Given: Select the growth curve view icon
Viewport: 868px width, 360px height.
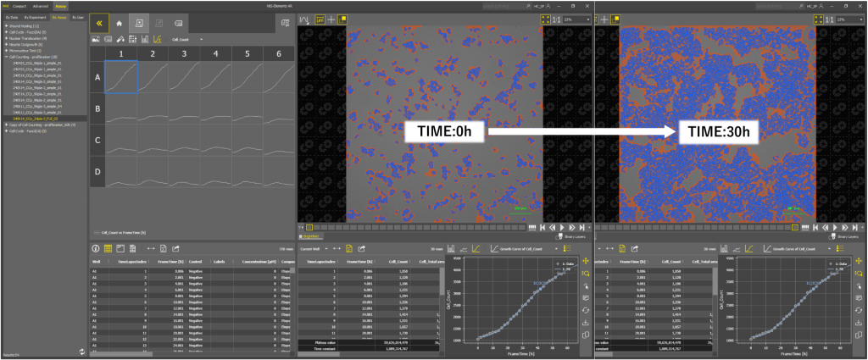Looking at the screenshot, I should (x=158, y=39).
